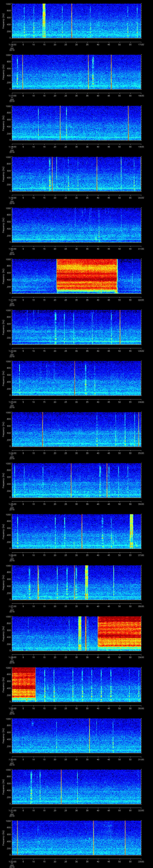Click the 1:16:00 start time label

pos(12,44)
